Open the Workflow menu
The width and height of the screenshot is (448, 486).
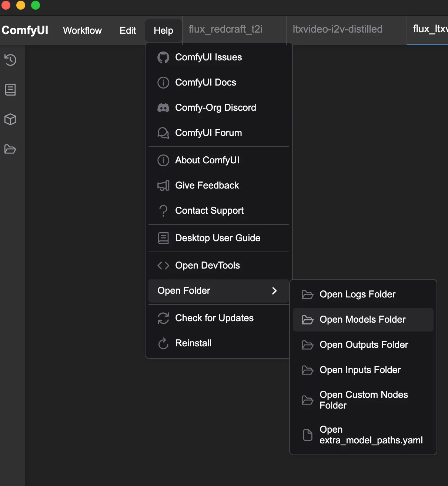82,30
